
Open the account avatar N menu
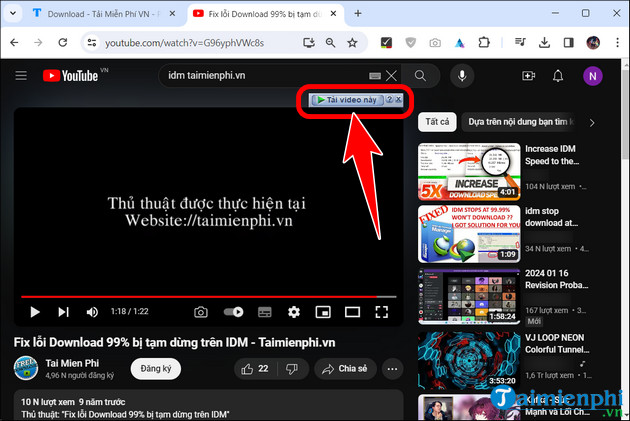point(593,76)
